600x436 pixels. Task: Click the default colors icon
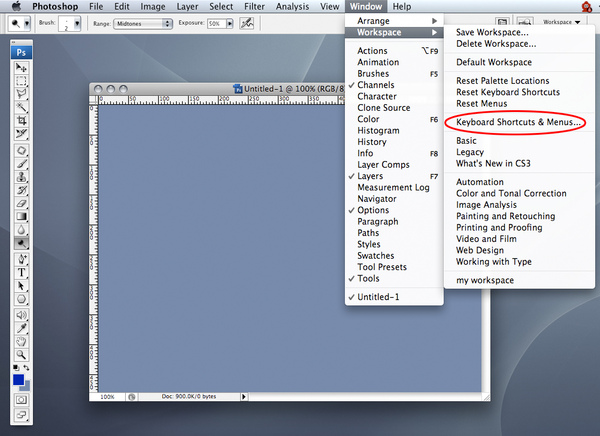16,367
